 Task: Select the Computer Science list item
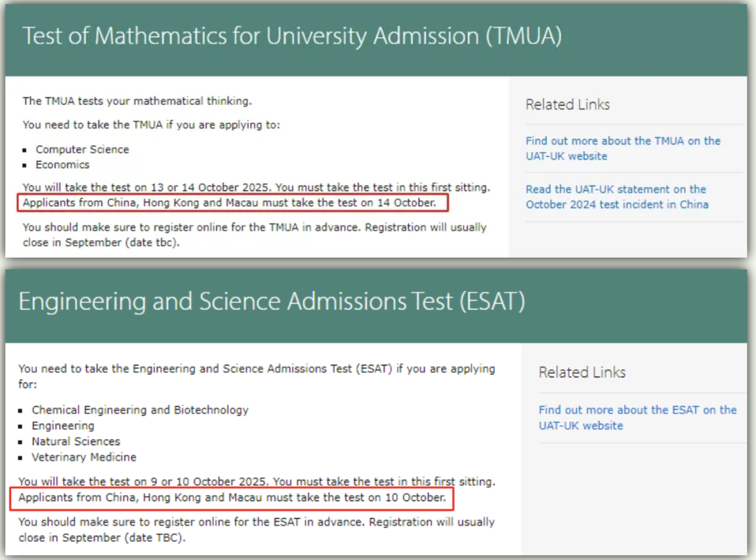tap(83, 150)
